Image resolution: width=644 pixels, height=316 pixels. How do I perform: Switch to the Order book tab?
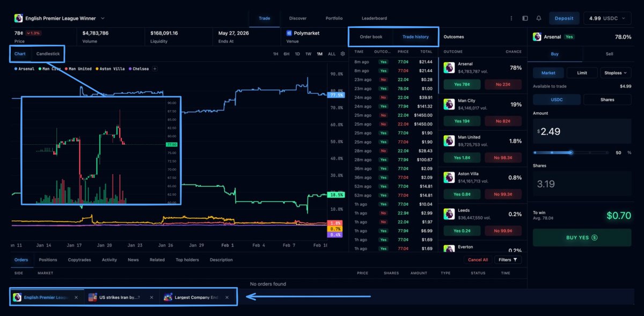point(371,37)
